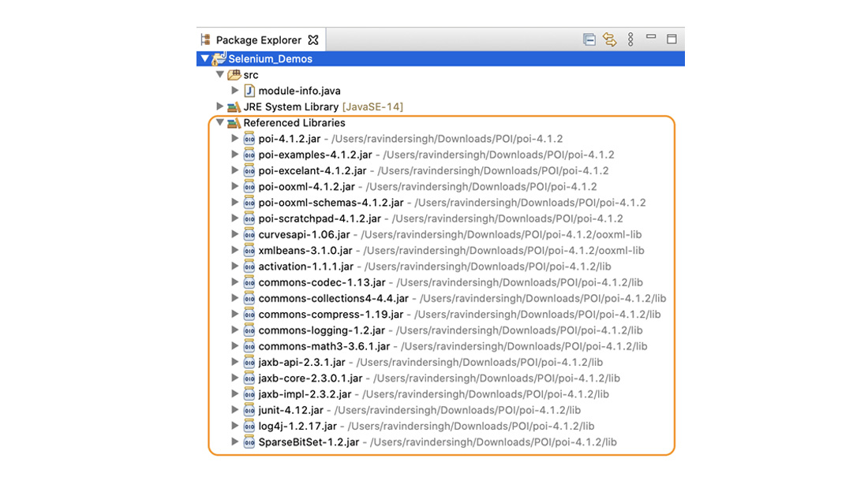
Task: Toggle Link with Editor in Package Explorer toolbar
Action: pos(609,39)
